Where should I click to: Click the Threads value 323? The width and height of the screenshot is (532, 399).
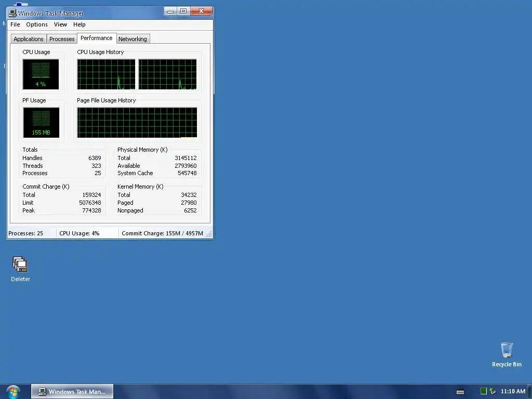(96, 166)
